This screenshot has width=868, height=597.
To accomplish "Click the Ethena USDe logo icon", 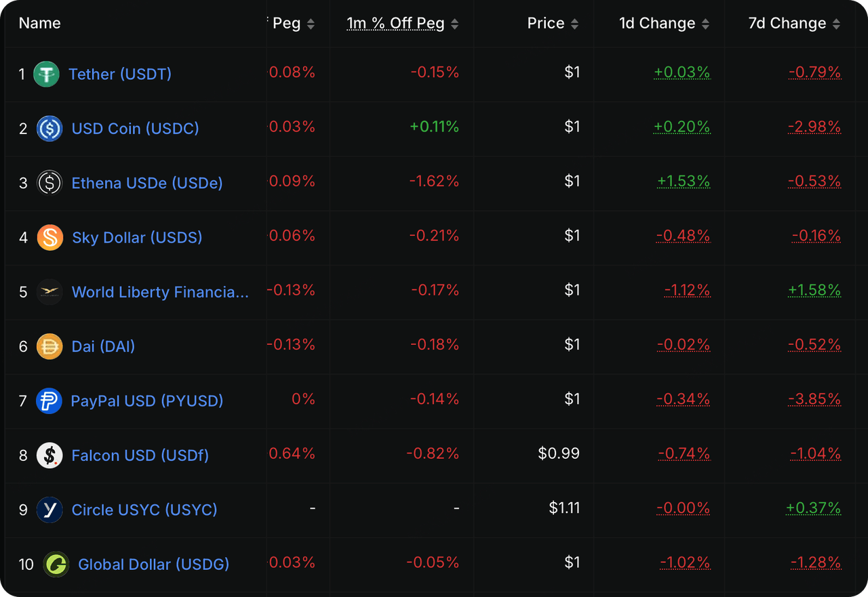I will (x=50, y=183).
